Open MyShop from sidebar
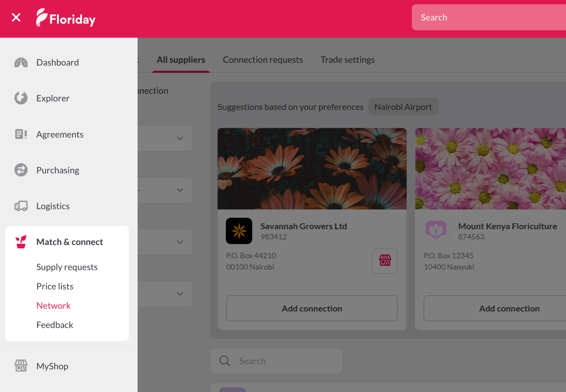566x392 pixels. coord(52,366)
